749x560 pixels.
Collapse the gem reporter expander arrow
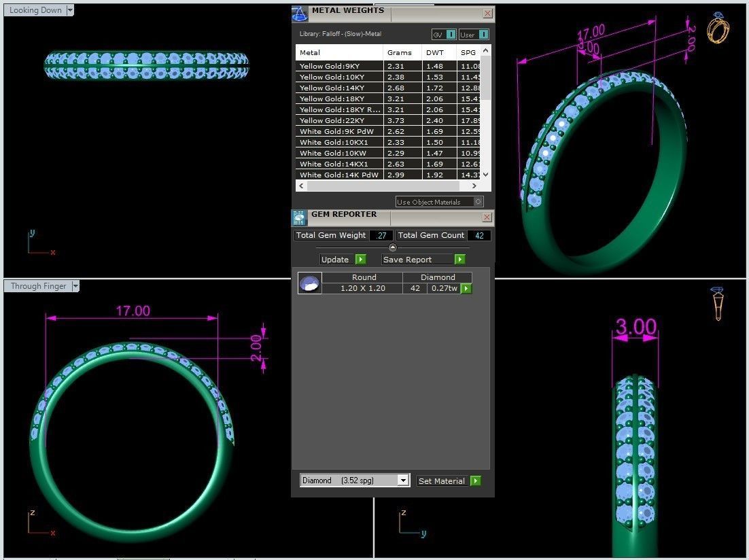(x=393, y=247)
